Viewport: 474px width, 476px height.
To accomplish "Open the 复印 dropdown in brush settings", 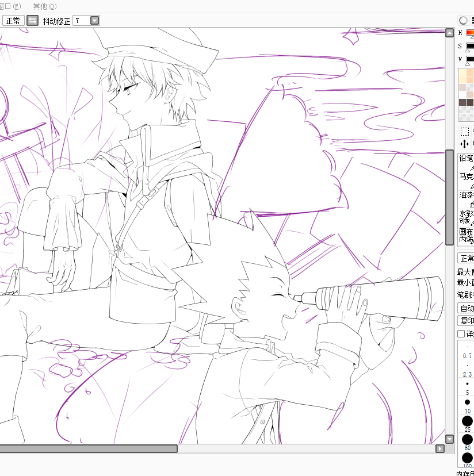I will pos(466,321).
